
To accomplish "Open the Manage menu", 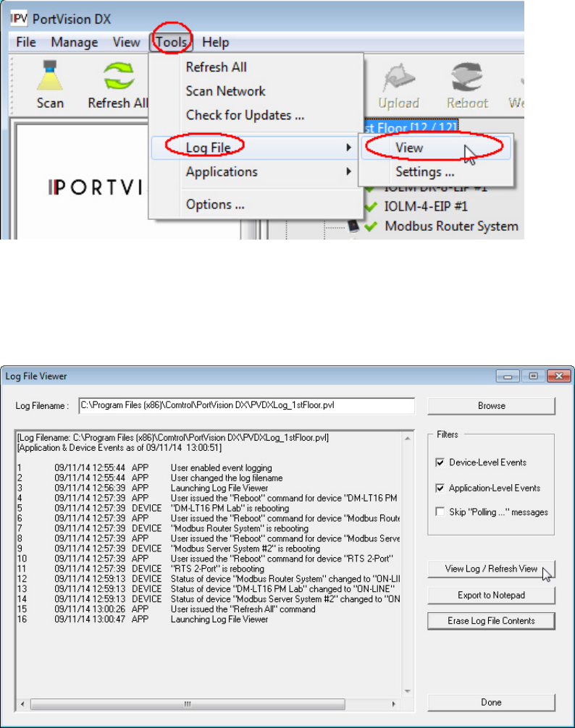I will point(75,42).
